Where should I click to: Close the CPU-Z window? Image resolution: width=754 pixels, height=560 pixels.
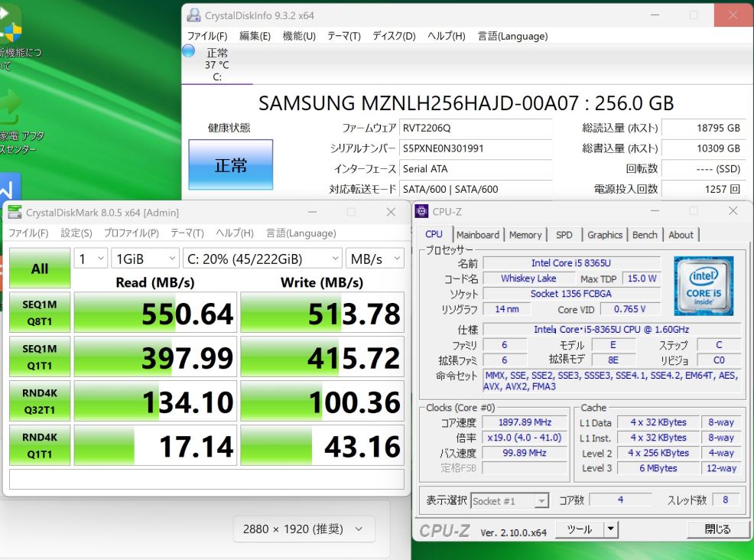[733, 210]
